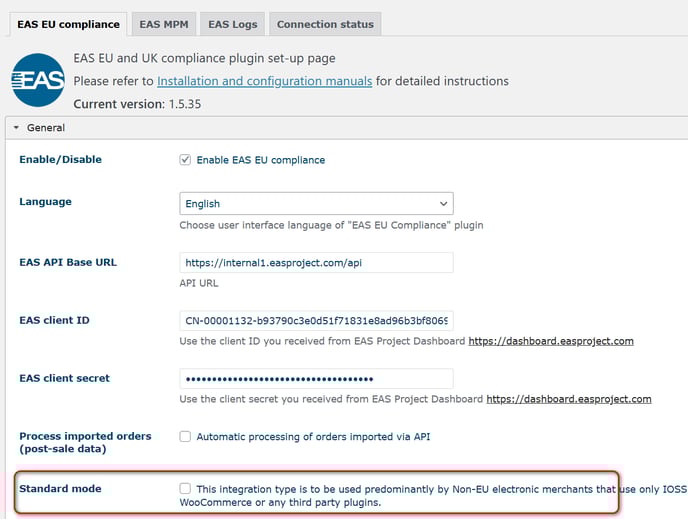Switch to the EAS EU compliance tab
This screenshot has height=519, width=688.
[x=68, y=24]
